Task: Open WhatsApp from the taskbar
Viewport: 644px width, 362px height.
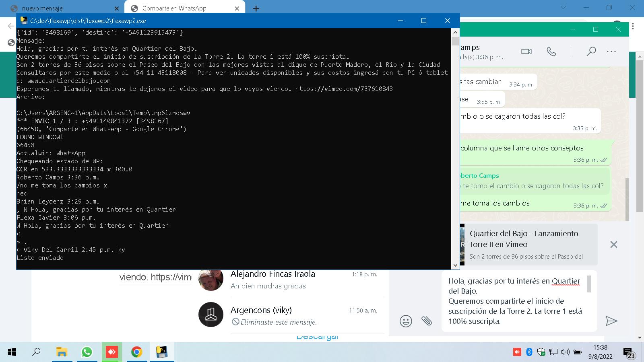Action: [87, 352]
